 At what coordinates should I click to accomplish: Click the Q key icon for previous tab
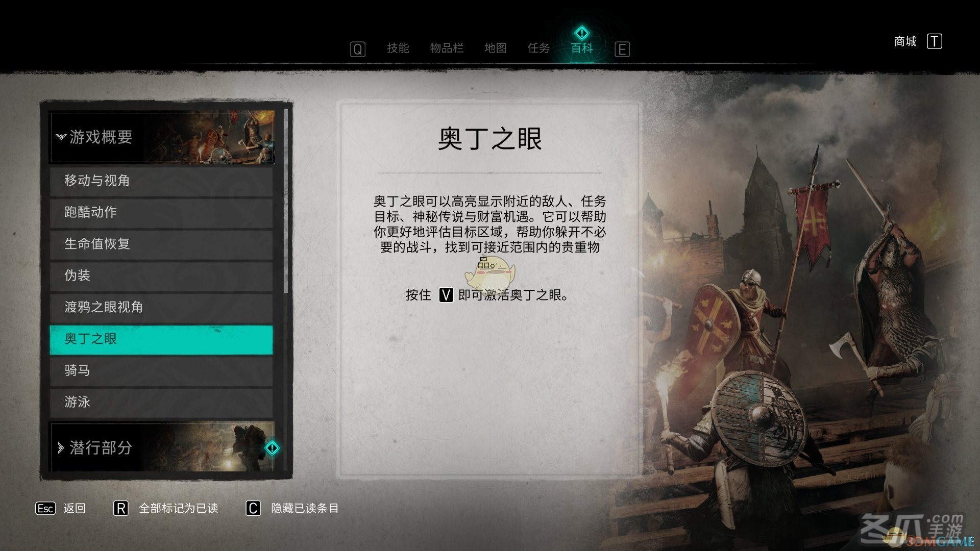357,49
